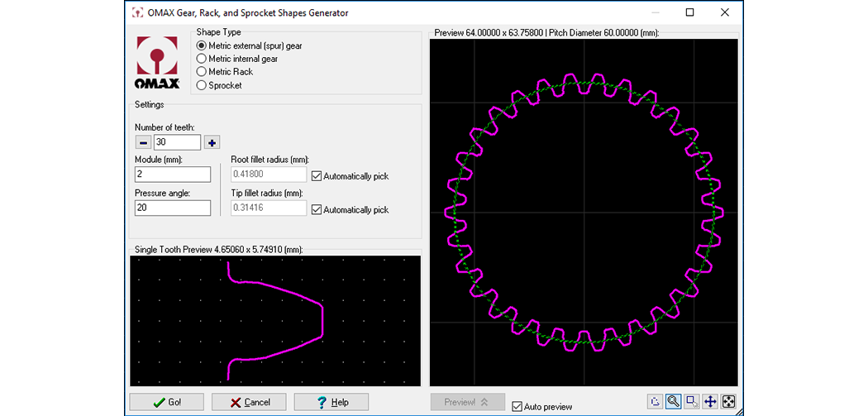
Task: Click the Module (mm) input field
Action: pyautogui.click(x=172, y=175)
